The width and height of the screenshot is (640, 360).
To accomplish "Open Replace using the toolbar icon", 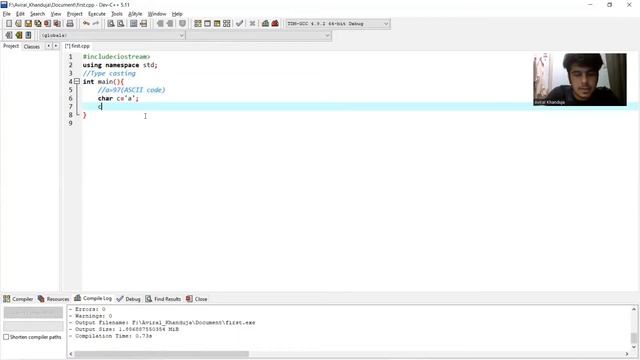I will pyautogui.click(x=120, y=24).
